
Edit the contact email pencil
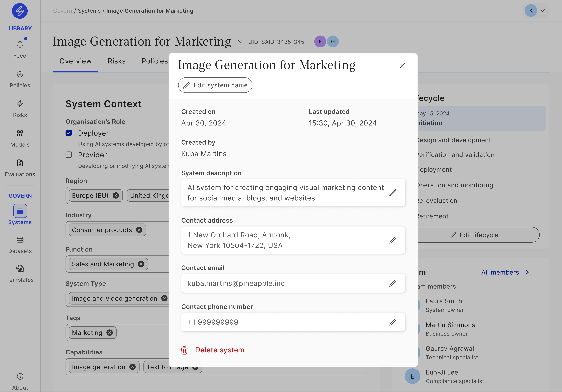(x=393, y=283)
